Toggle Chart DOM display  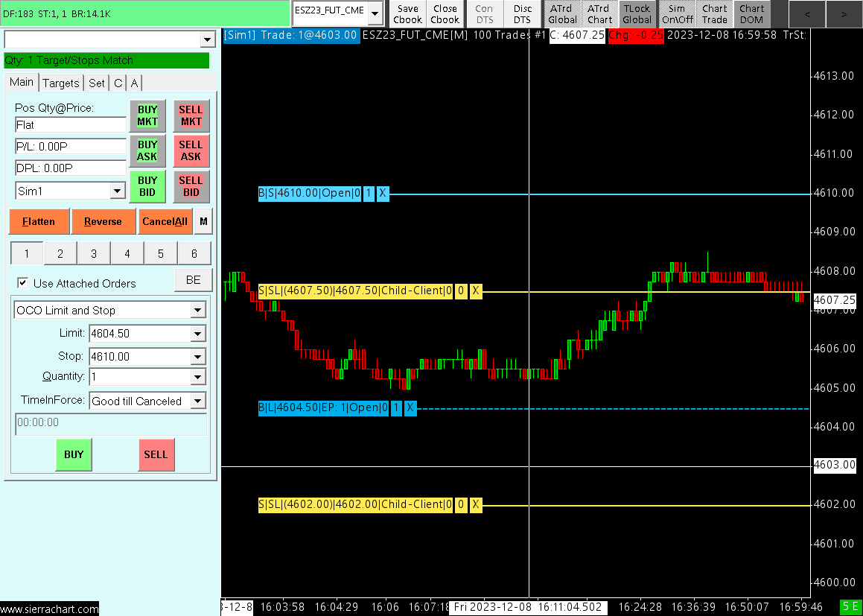tap(752, 13)
